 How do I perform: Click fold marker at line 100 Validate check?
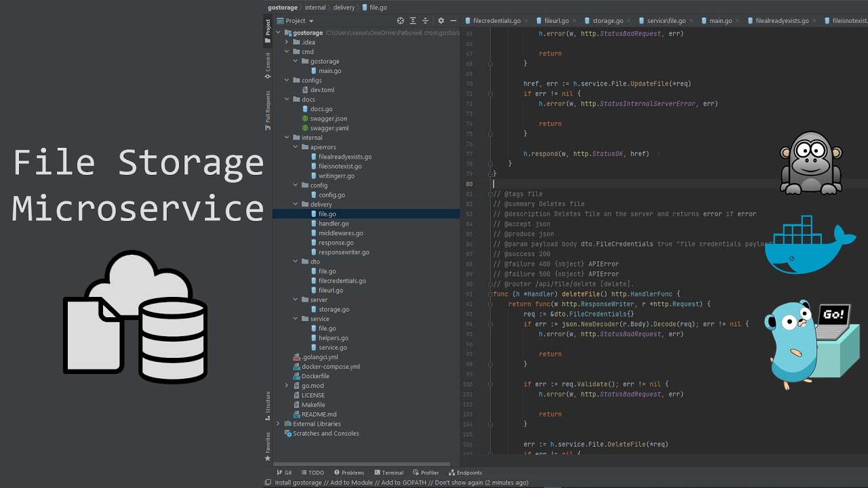click(x=490, y=384)
